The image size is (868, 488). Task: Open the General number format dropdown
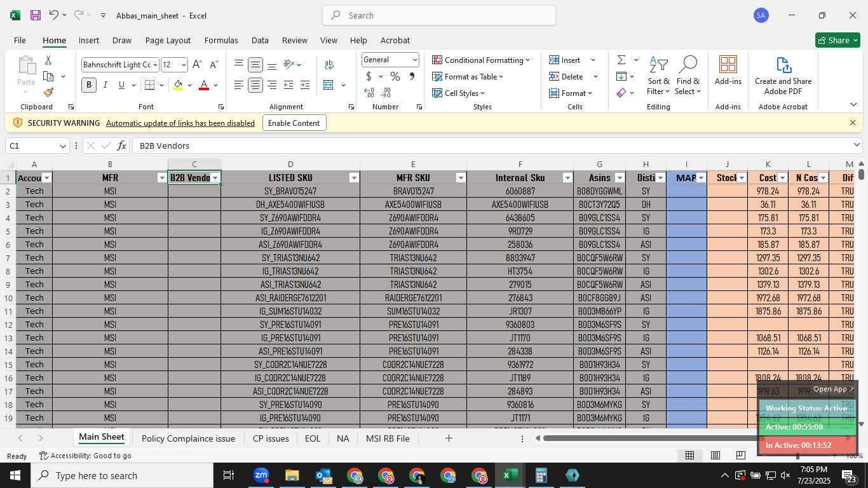(415, 60)
